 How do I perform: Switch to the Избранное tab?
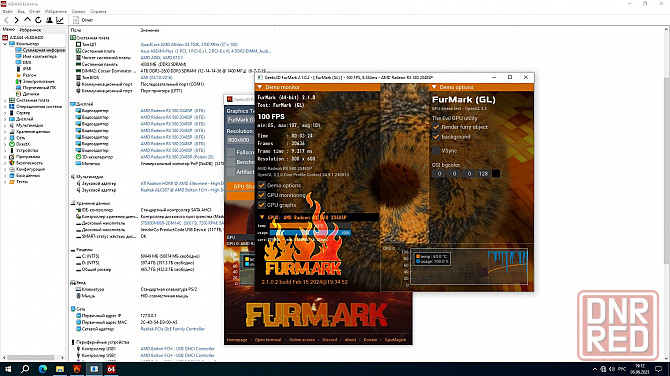(30, 30)
